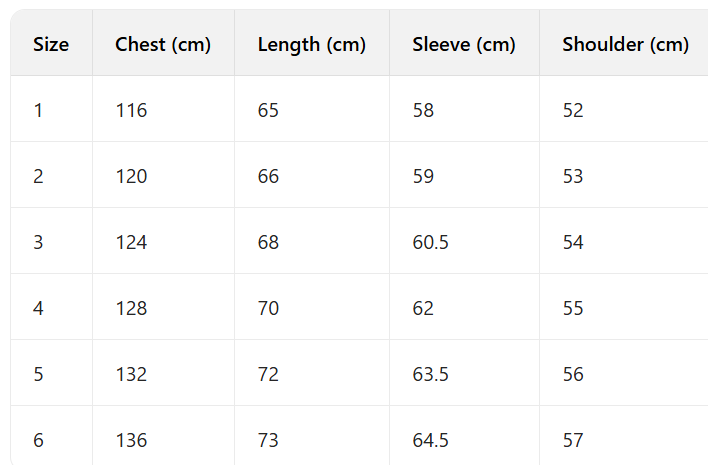
Task: Select the chest value 132
Action: click(131, 374)
